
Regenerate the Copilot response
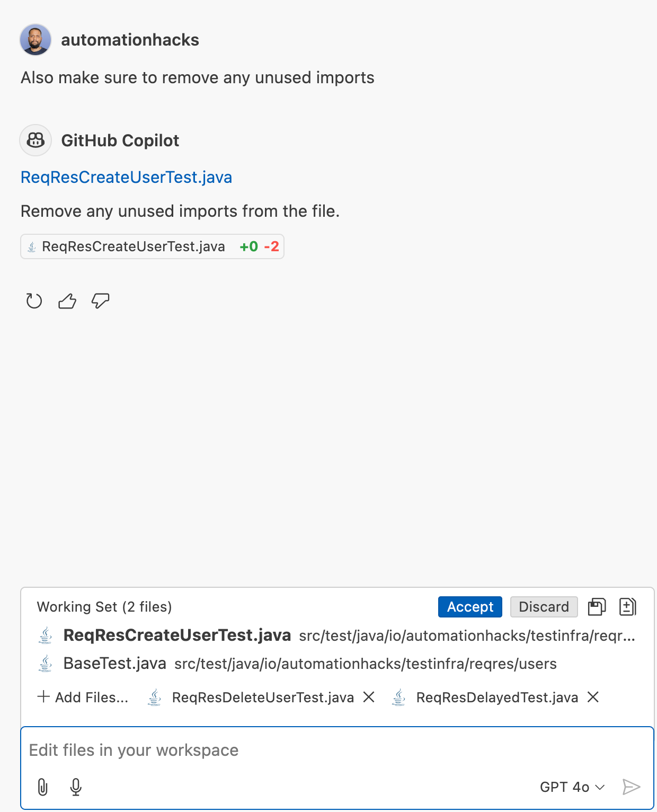tap(34, 301)
